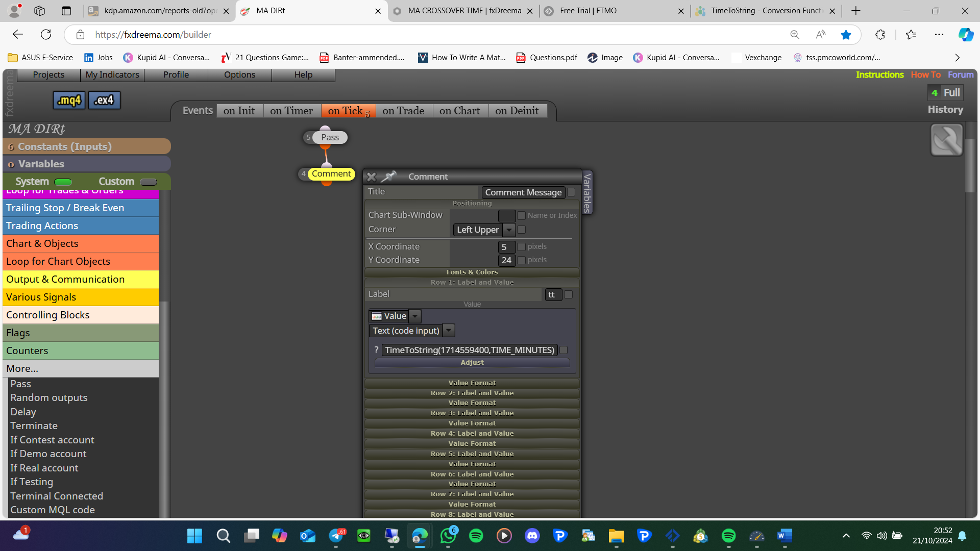Image resolution: width=980 pixels, height=551 pixels.
Task: Open the My Indicators menu
Action: point(112,74)
